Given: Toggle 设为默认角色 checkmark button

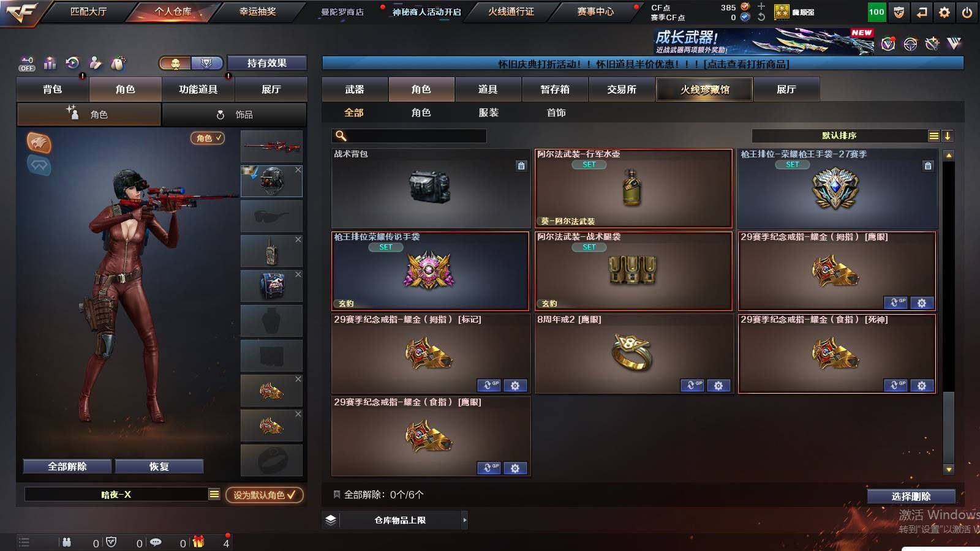Looking at the screenshot, I should [x=264, y=495].
